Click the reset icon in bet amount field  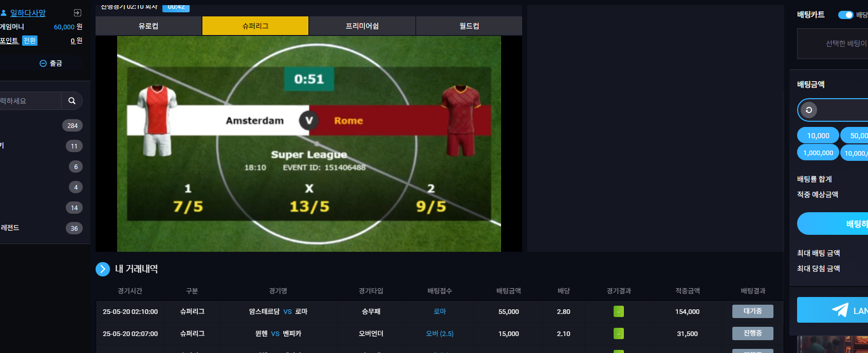[x=809, y=110]
